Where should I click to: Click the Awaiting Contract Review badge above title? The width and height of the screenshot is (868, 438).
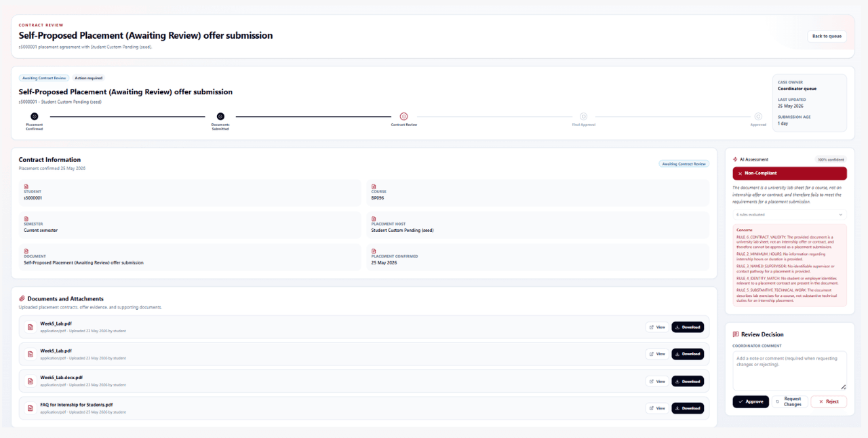44,78
